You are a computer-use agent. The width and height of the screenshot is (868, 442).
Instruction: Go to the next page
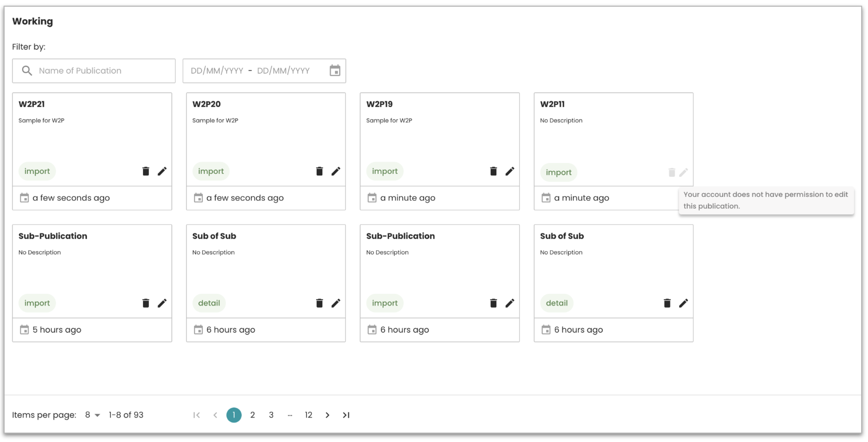click(327, 415)
